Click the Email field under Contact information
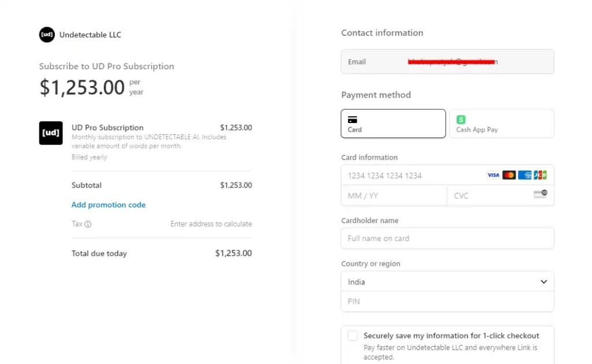The height and width of the screenshot is (364, 592). pyautogui.click(x=447, y=61)
